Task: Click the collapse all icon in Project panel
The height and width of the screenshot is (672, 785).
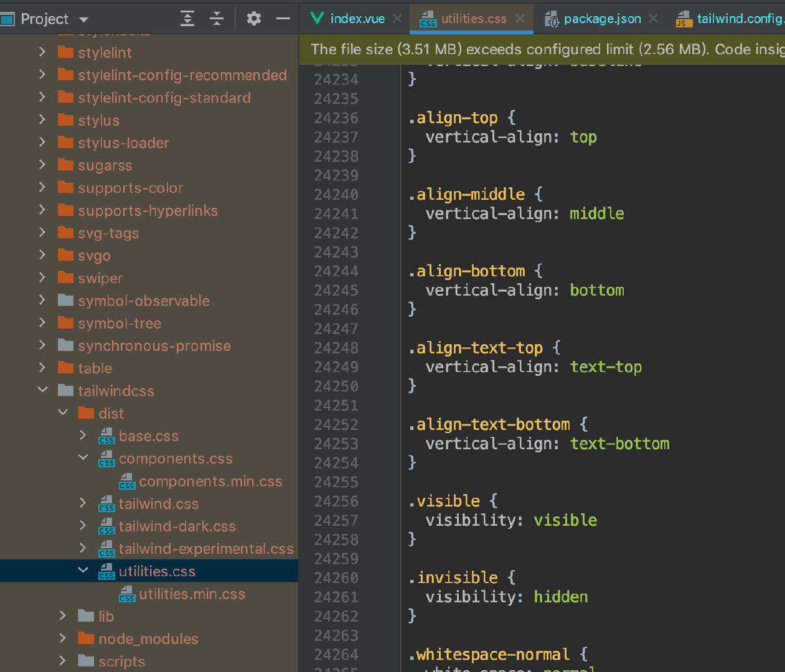Action: click(x=217, y=19)
